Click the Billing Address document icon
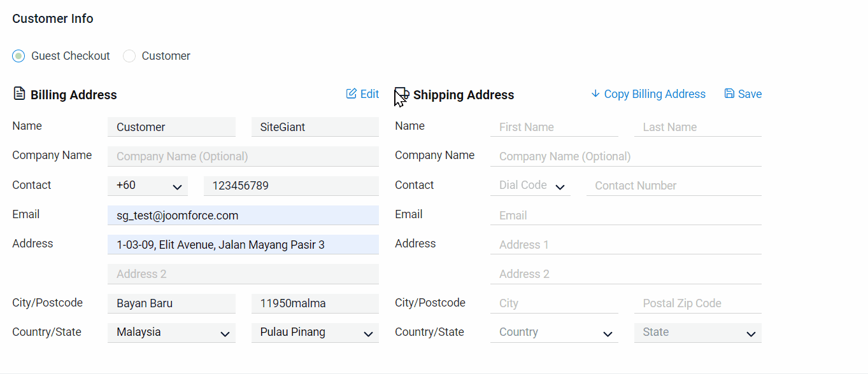Viewport: 868px width, 374px height. click(x=19, y=94)
